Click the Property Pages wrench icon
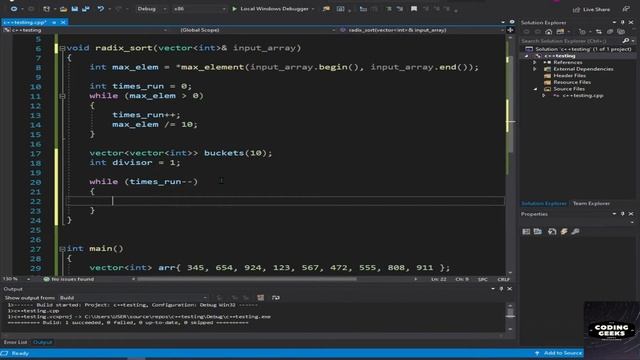640x360 pixels. click(576, 231)
